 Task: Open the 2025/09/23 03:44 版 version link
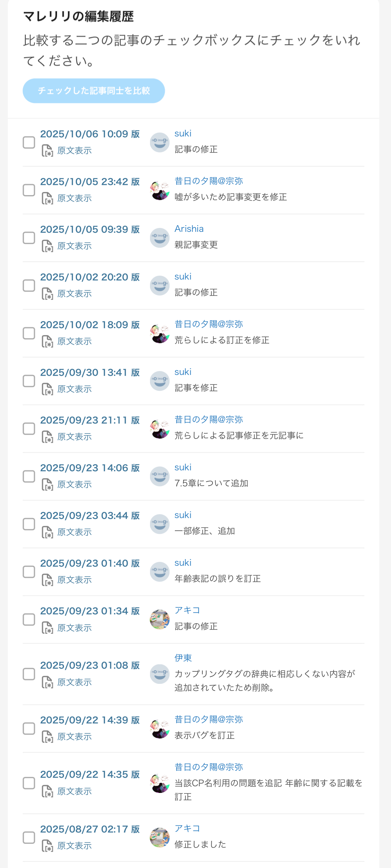pyautogui.click(x=90, y=516)
